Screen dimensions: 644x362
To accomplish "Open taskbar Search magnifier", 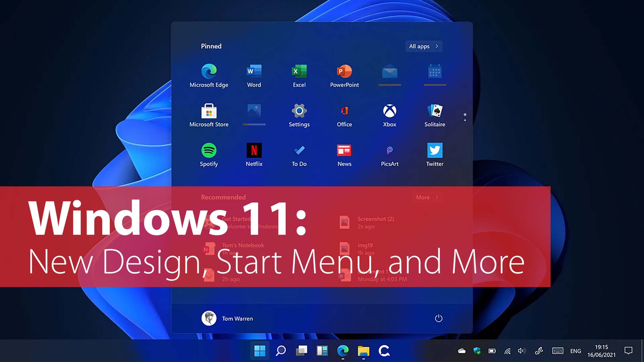I will click(280, 351).
